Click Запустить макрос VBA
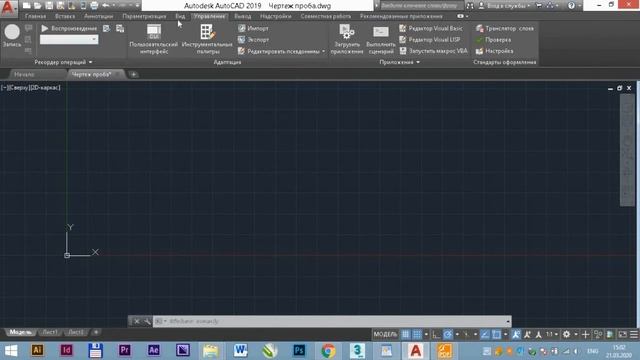This screenshot has height=360, width=640. pyautogui.click(x=433, y=51)
